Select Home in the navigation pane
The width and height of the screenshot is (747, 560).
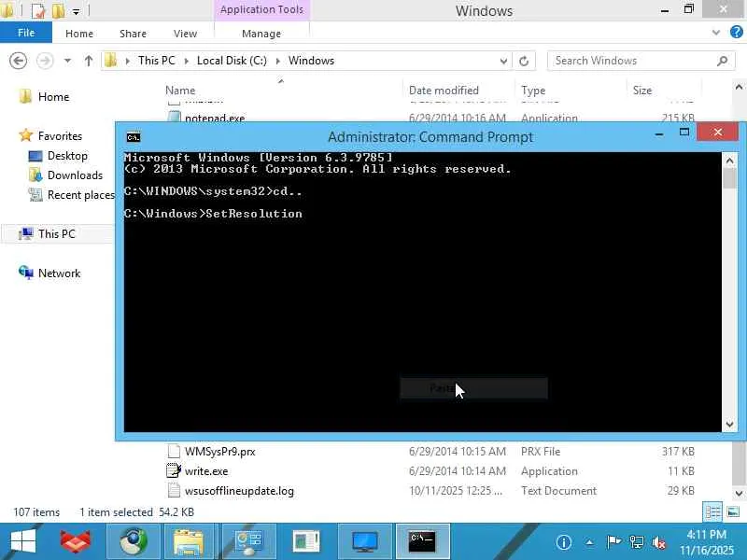[53, 97]
